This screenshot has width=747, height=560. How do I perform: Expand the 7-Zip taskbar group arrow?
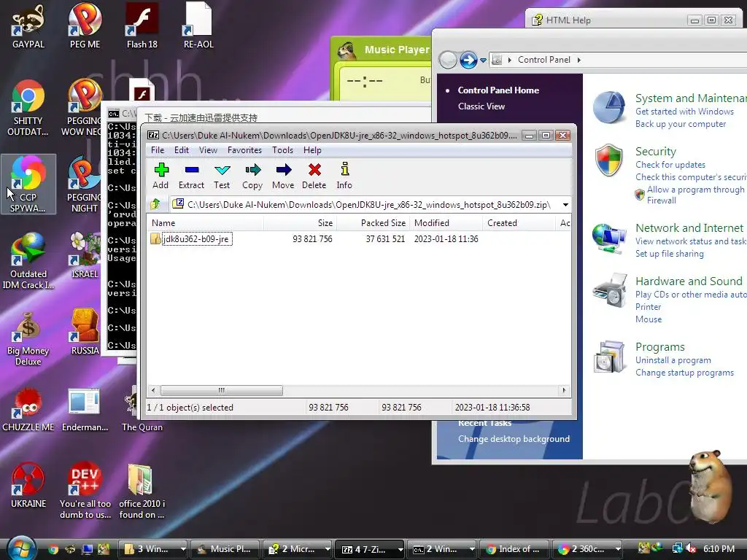pyautogui.click(x=400, y=549)
